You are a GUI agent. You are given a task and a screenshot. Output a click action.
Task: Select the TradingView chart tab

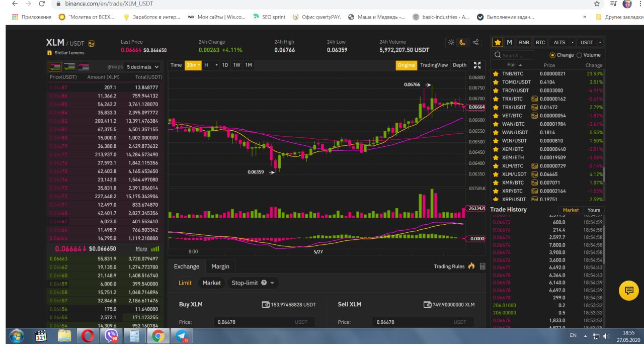434,65
